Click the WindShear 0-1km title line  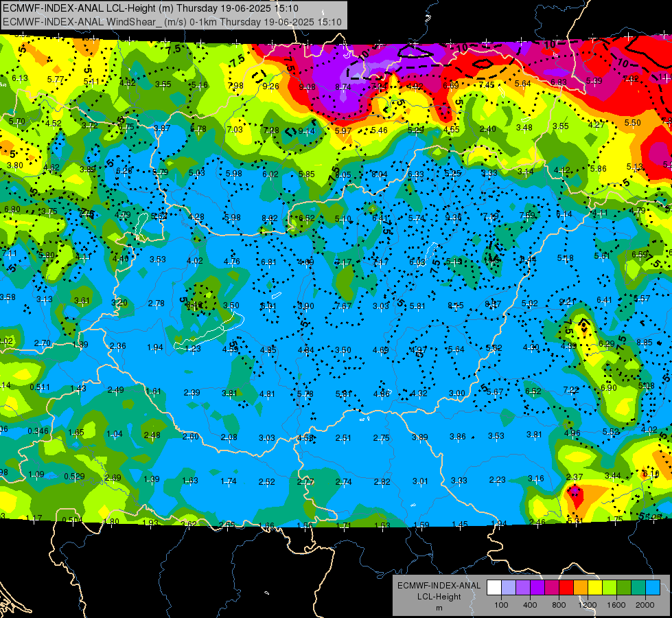coord(172,22)
